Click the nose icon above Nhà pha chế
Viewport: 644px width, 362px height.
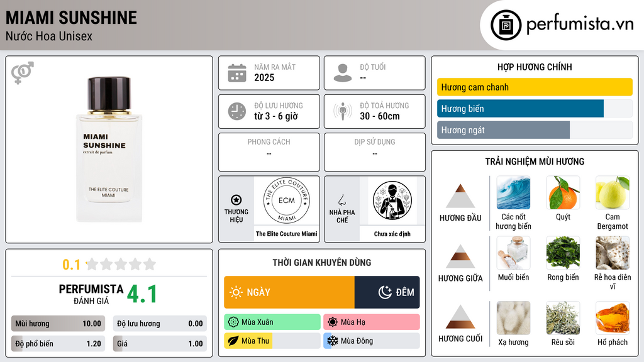pos(341,200)
